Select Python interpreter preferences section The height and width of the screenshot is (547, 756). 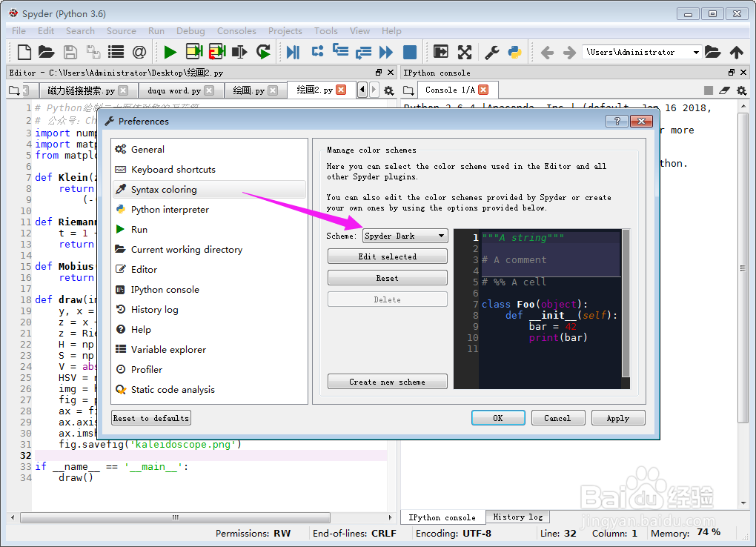(209, 209)
